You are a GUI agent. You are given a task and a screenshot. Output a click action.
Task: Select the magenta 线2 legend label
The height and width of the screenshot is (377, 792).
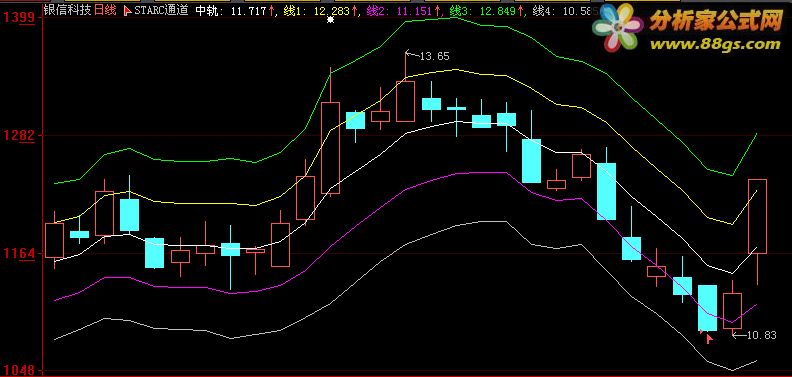click(x=375, y=11)
